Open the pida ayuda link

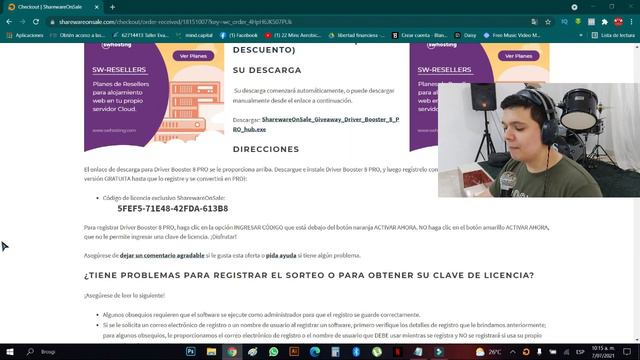click(x=281, y=256)
